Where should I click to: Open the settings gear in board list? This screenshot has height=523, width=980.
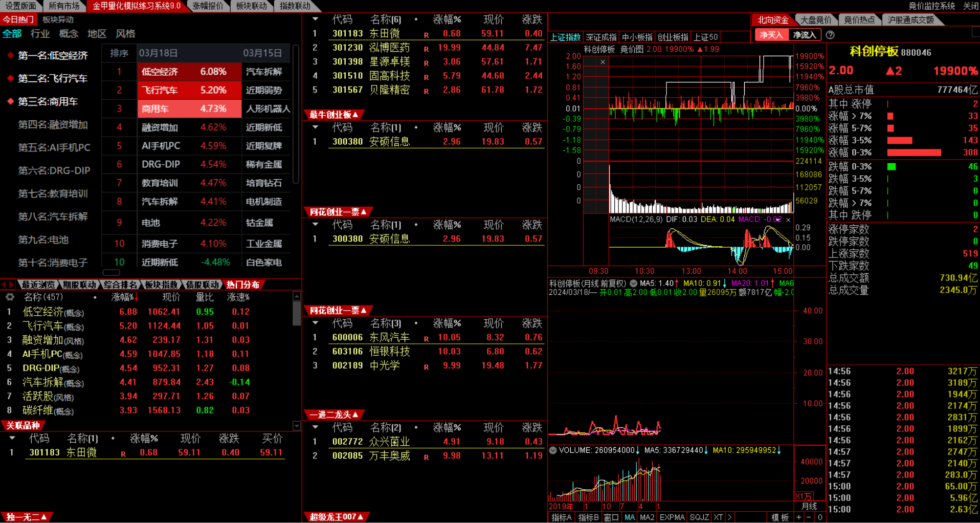coord(9,297)
